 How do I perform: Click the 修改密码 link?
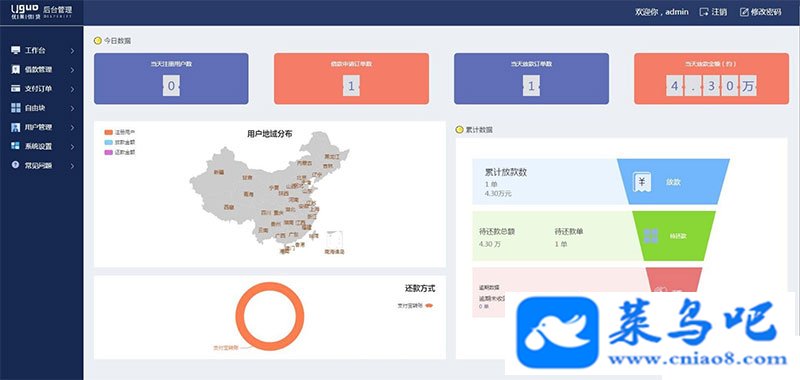tap(761, 12)
